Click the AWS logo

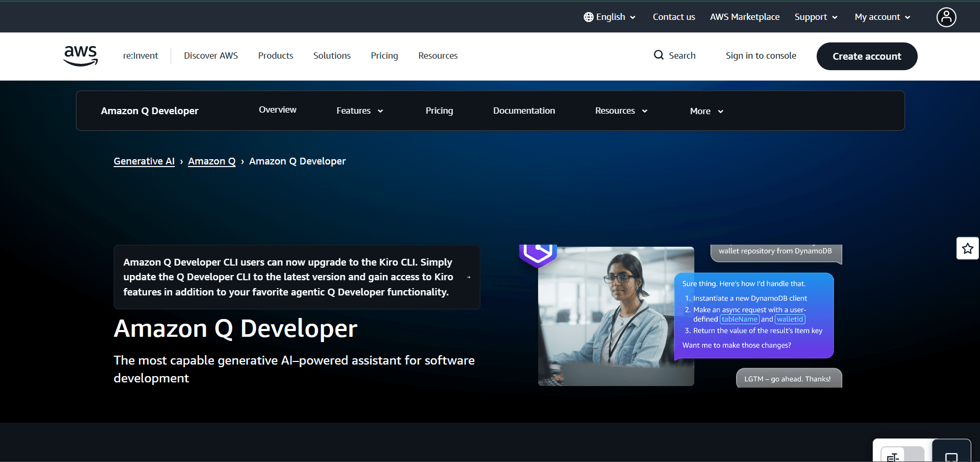[x=81, y=56]
